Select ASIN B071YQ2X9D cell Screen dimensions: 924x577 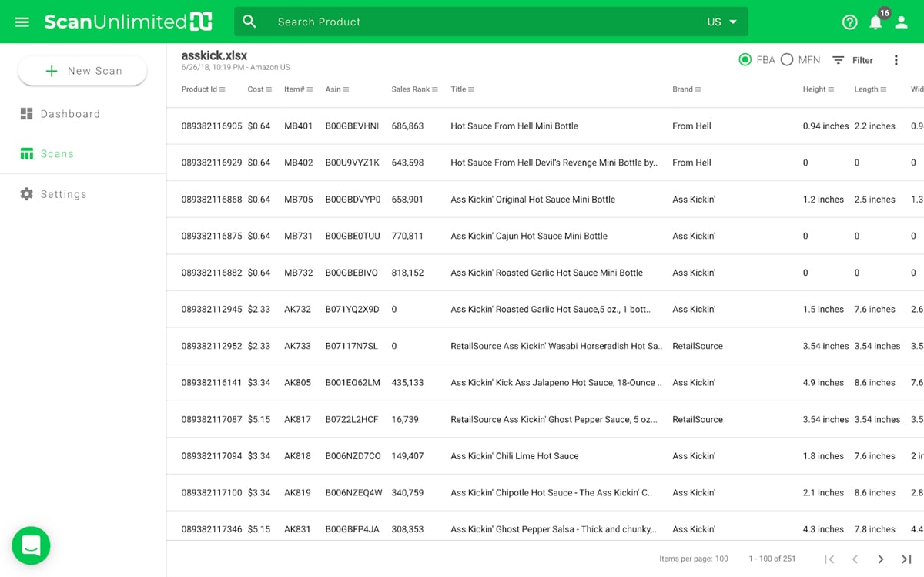tap(352, 310)
